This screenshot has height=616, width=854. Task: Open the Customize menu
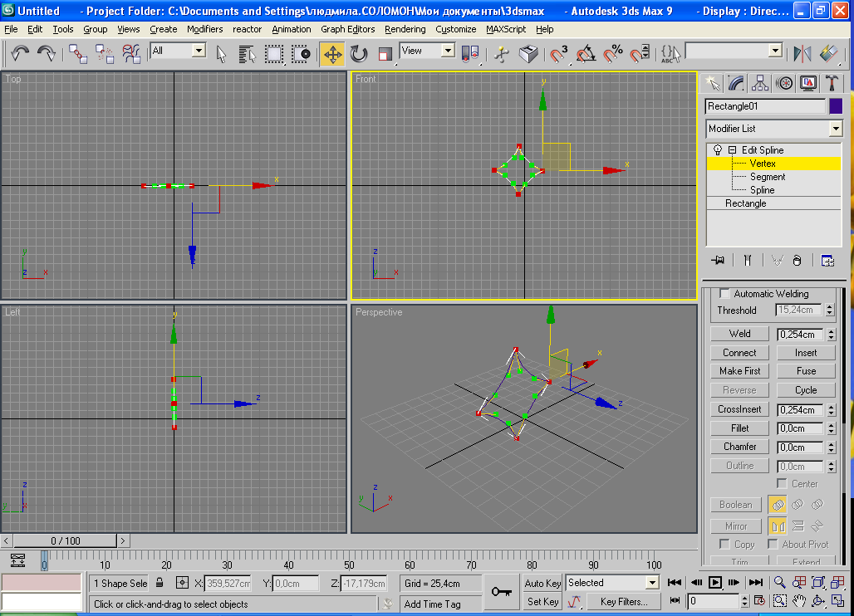pyautogui.click(x=455, y=29)
